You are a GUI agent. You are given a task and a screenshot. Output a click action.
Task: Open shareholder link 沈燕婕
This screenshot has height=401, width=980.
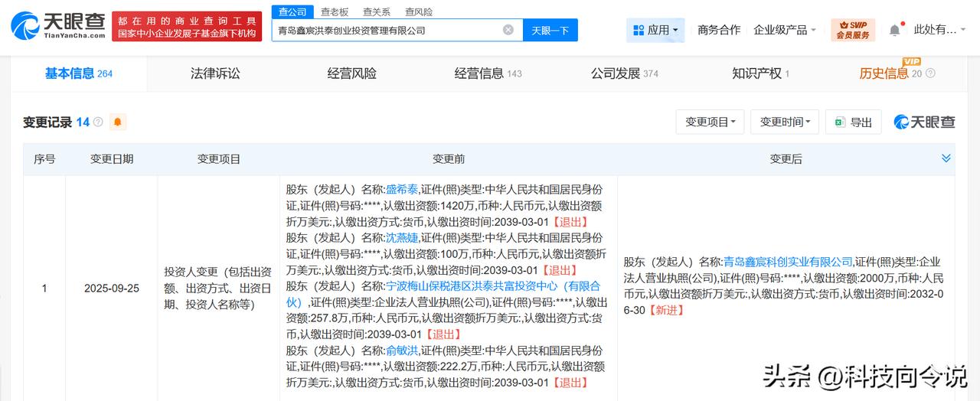pyautogui.click(x=402, y=238)
